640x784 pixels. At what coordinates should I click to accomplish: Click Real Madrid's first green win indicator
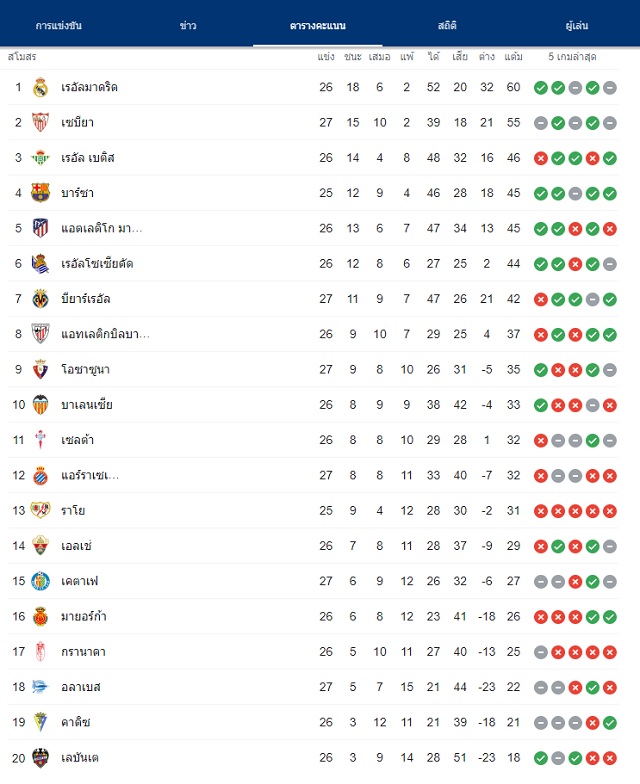click(540, 88)
